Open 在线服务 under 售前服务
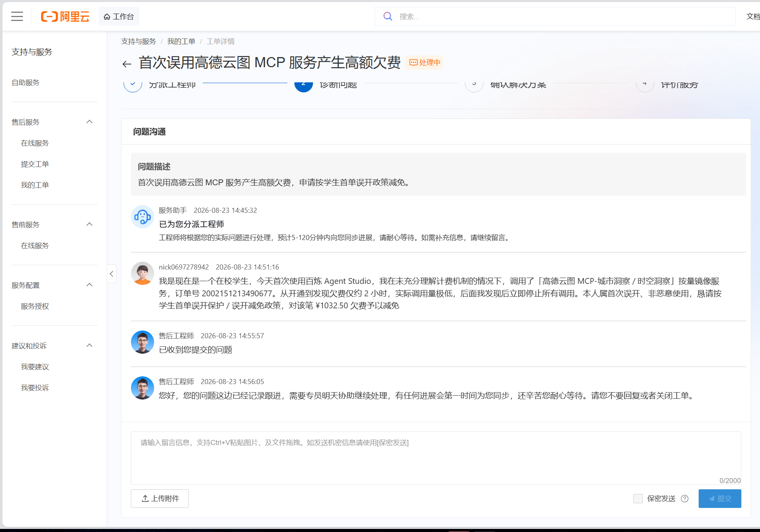The width and height of the screenshot is (760, 532). point(35,245)
